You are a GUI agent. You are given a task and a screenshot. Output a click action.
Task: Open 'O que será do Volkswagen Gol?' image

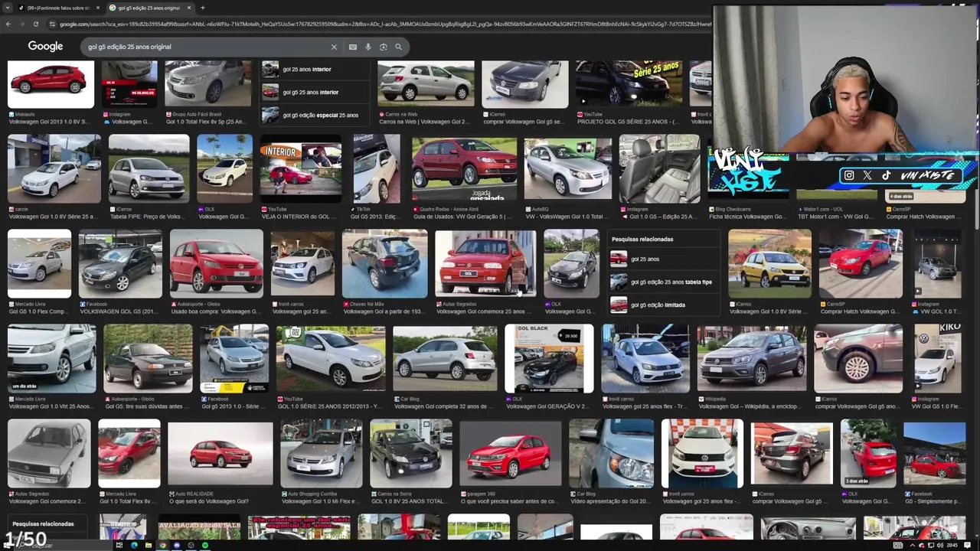click(220, 453)
